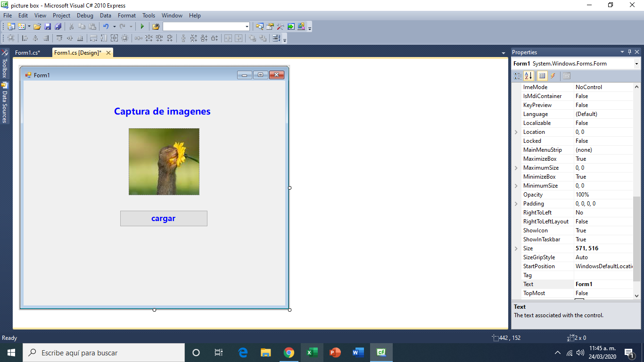644x362 pixels.
Task: Toggle Alphabetical sort in Properties panel
Action: point(528,75)
